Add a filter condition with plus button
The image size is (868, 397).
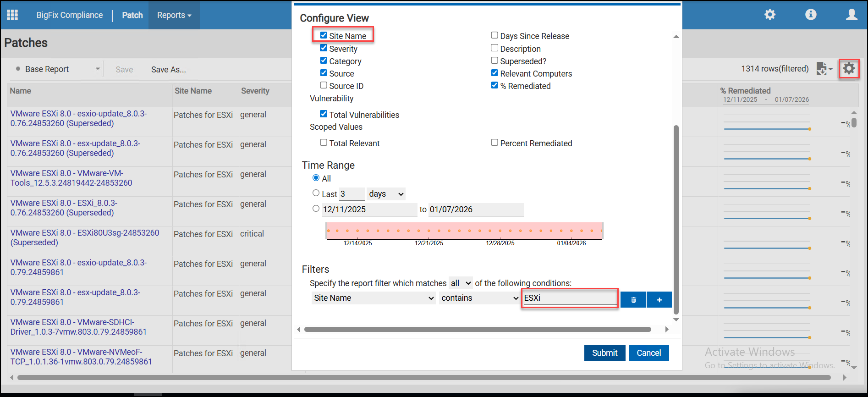pyautogui.click(x=659, y=300)
